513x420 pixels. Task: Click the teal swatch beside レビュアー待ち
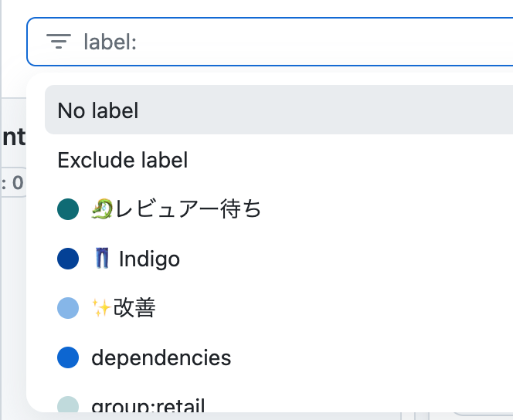(x=68, y=208)
